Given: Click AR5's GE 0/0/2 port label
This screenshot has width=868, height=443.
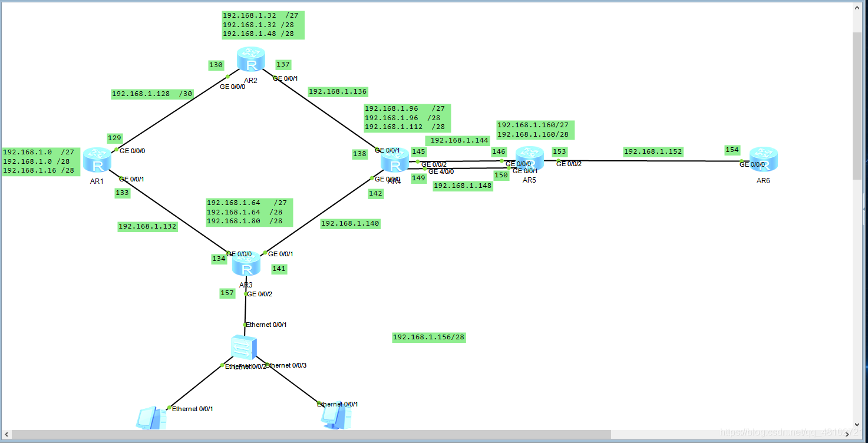Looking at the screenshot, I should (569, 164).
